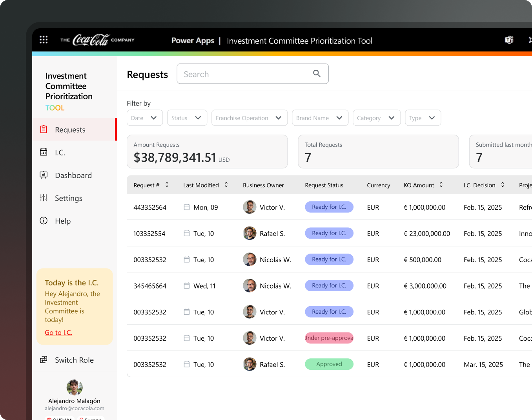The width and height of the screenshot is (532, 420).
Task: Select Switch Role option
Action: 75,360
